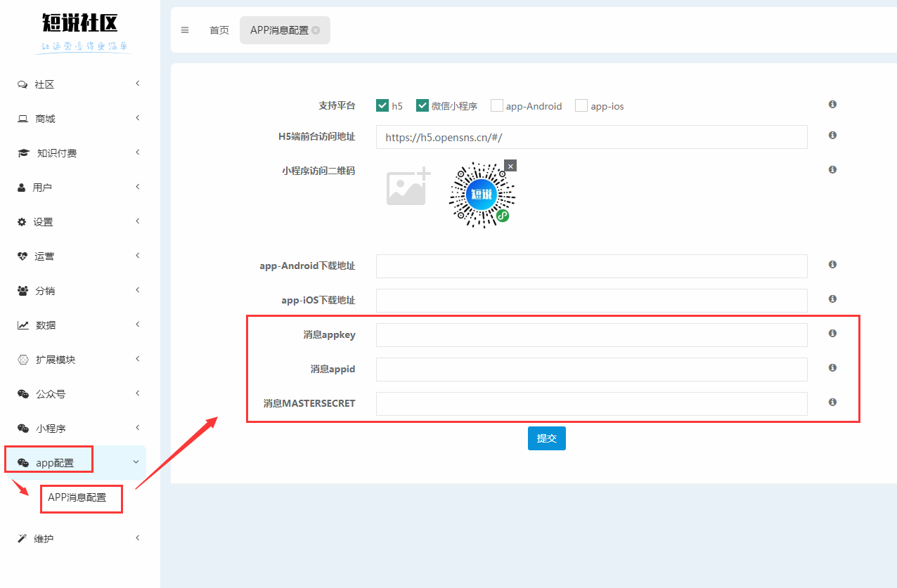The image size is (897, 588).
Task: Click info icon beside app-Android下载地址 field
Action: 832,264
